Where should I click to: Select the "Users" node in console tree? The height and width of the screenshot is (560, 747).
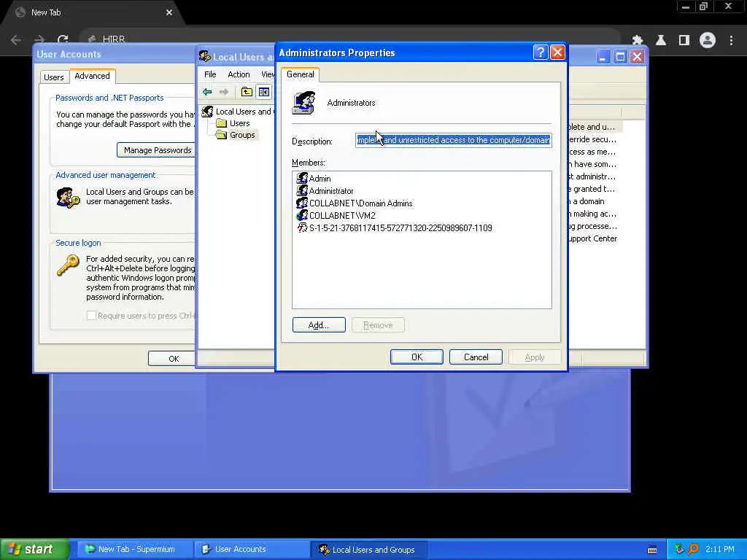point(239,123)
